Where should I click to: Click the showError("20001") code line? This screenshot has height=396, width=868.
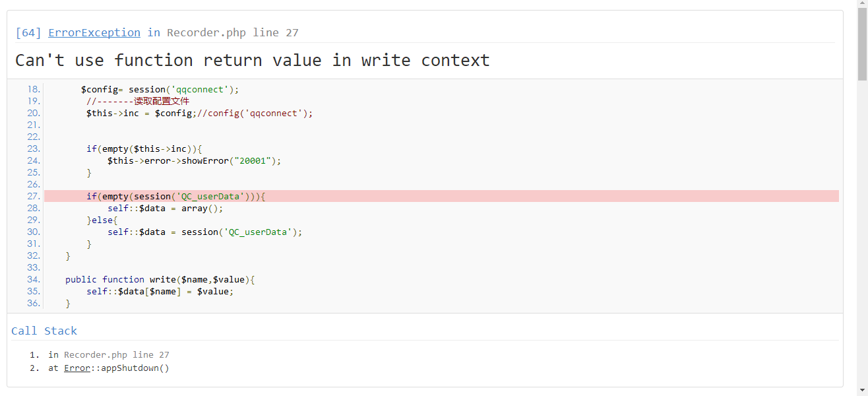pyautogui.click(x=194, y=160)
